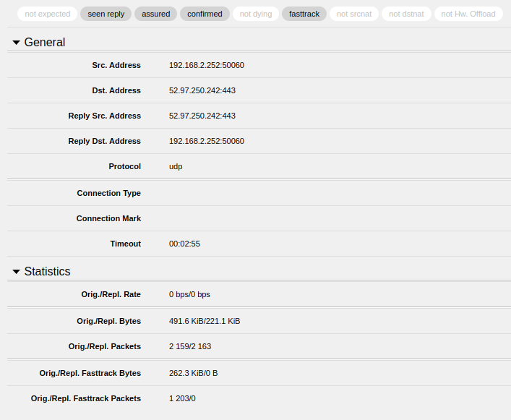
Task: Click the Reply Dst. Address label
Action: tap(105, 141)
